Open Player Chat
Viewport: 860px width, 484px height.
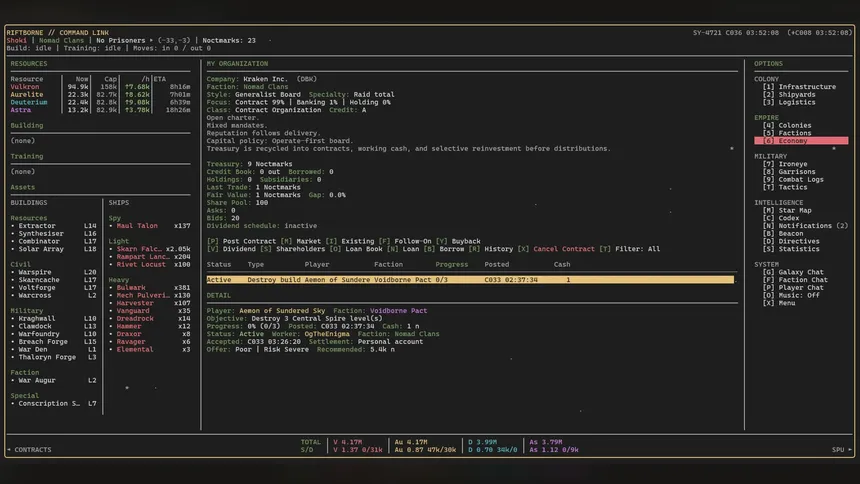tap(793, 288)
